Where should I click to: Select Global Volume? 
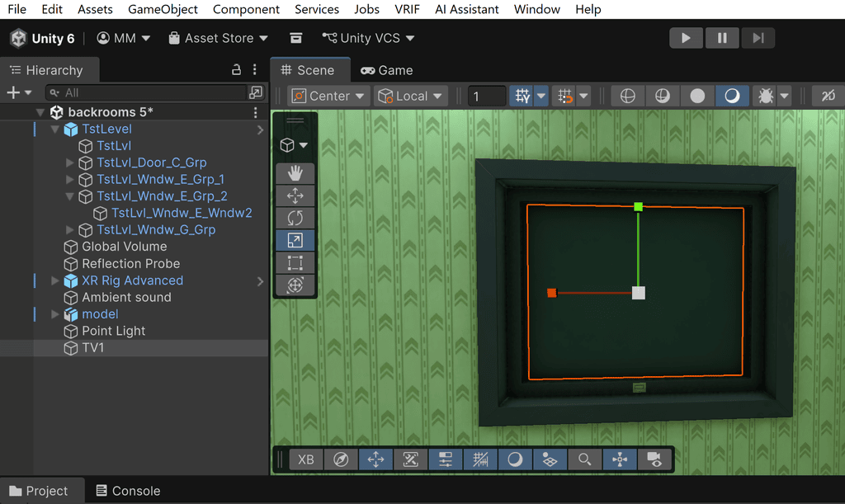[x=125, y=247]
